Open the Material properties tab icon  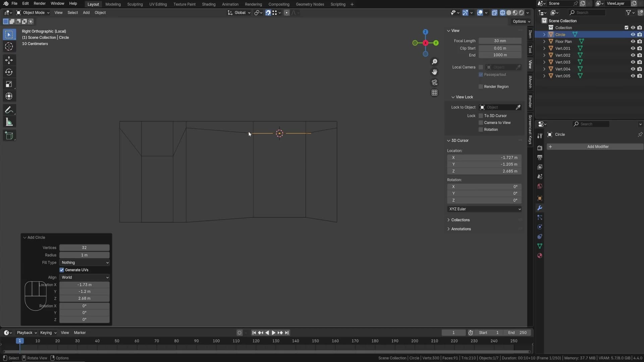pos(540,256)
